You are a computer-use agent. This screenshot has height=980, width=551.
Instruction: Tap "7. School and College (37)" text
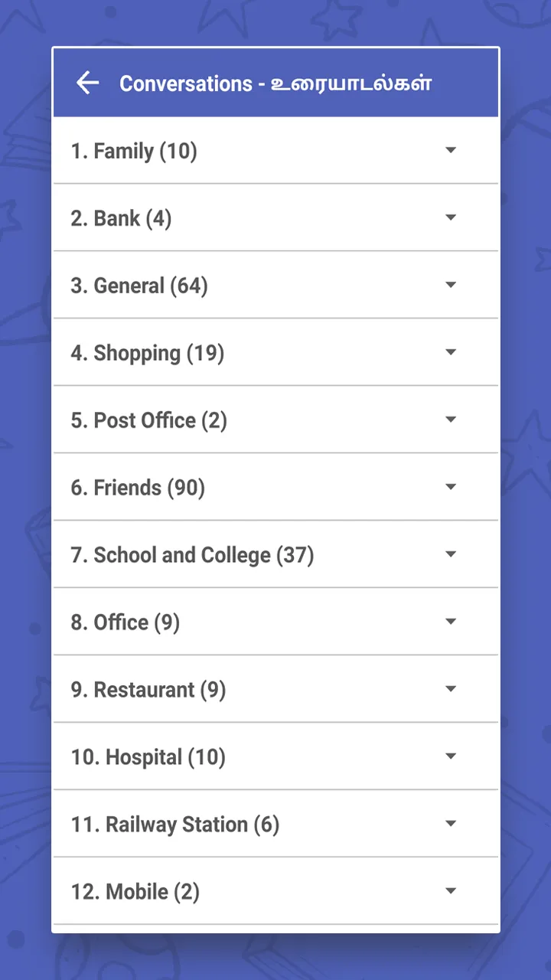(x=192, y=556)
